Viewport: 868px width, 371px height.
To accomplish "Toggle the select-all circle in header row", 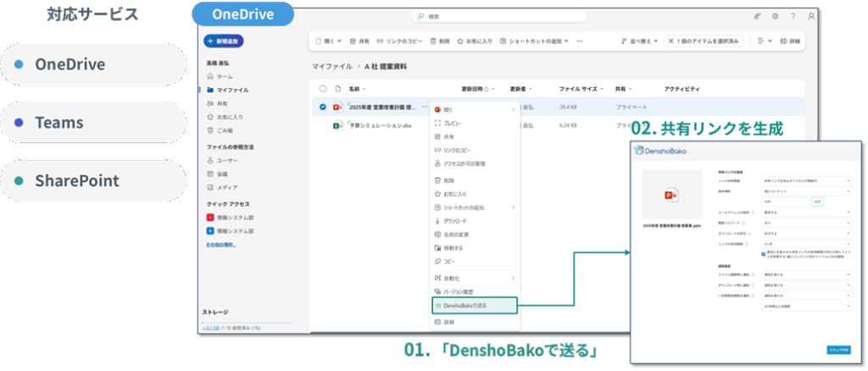I will (x=323, y=88).
